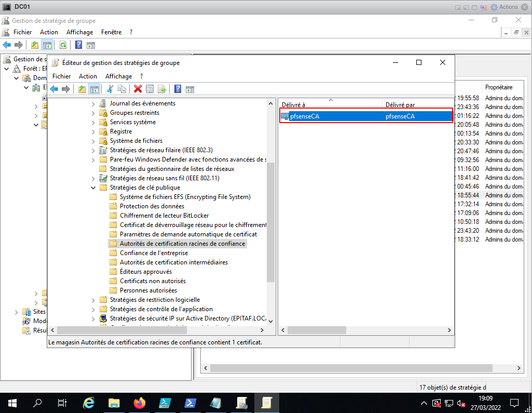Select the Certificats non autorisés folder

coord(153,281)
